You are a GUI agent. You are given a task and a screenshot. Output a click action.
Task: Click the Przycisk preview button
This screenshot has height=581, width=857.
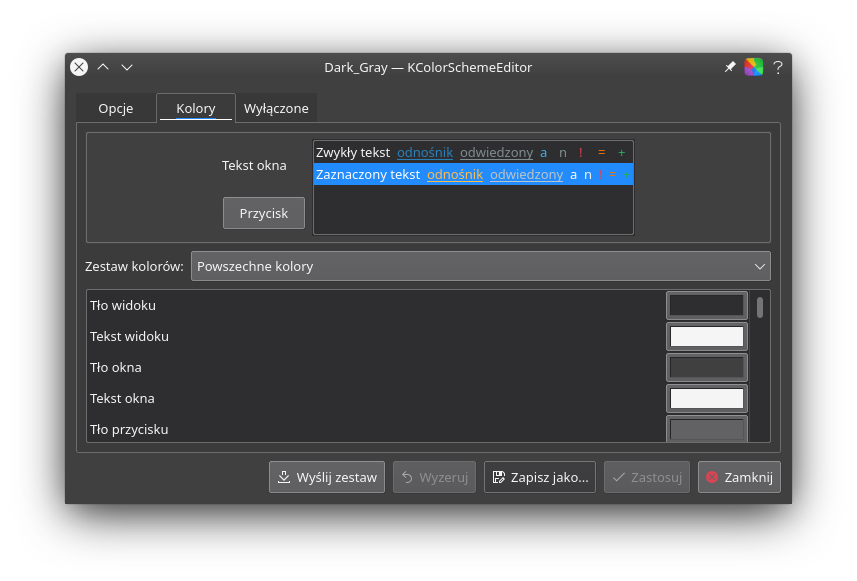pyautogui.click(x=263, y=213)
